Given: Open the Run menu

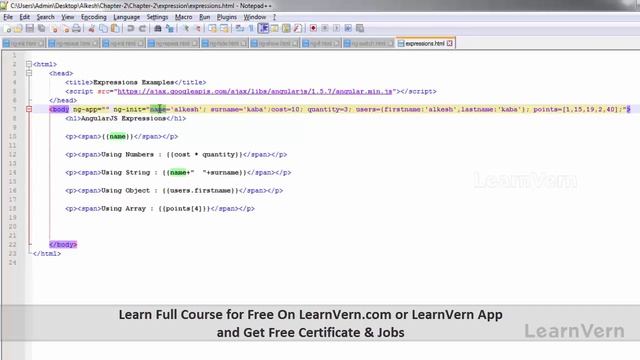Looking at the screenshot, I should [204, 17].
